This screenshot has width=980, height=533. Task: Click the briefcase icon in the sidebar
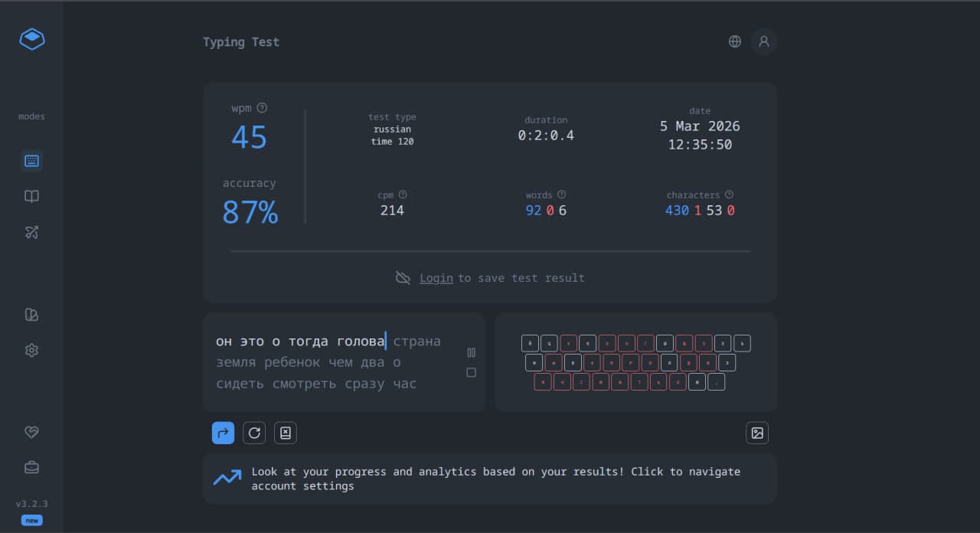[31, 467]
